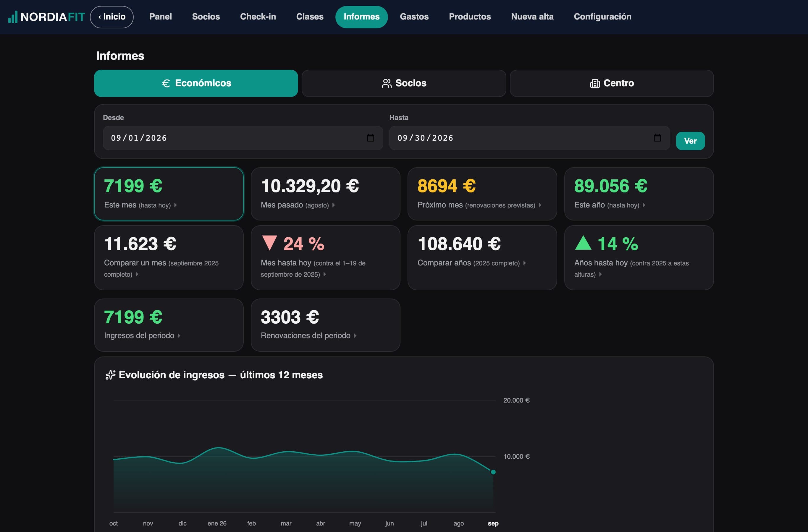Click the NordiaFit bar-chart logo icon
Viewport: 808px width, 532px height.
click(x=12, y=17)
